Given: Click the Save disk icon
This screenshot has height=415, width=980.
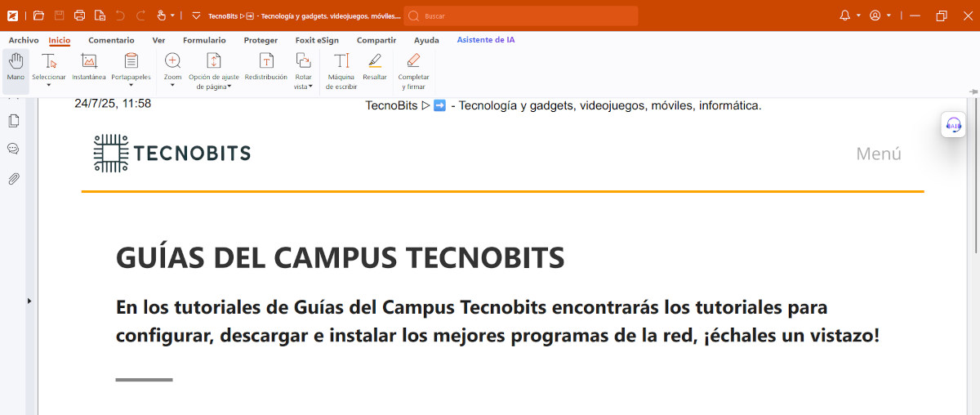Looking at the screenshot, I should 59,16.
